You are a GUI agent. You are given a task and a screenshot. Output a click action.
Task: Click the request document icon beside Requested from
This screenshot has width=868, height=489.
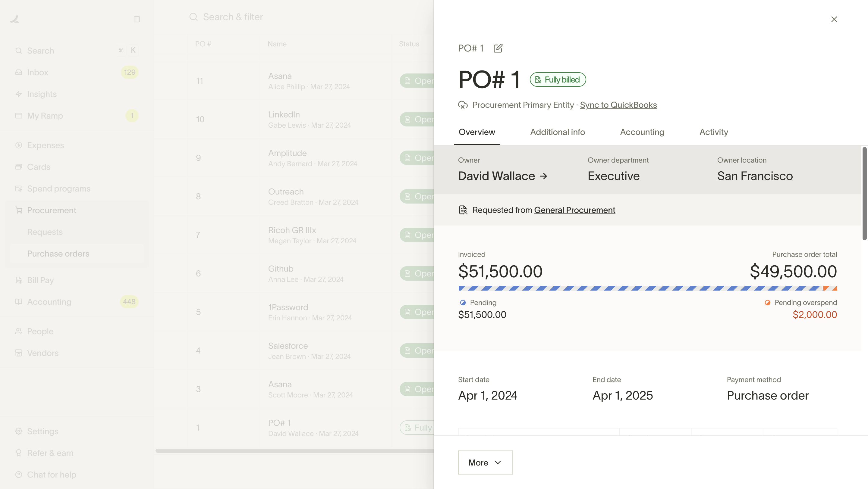tap(463, 210)
